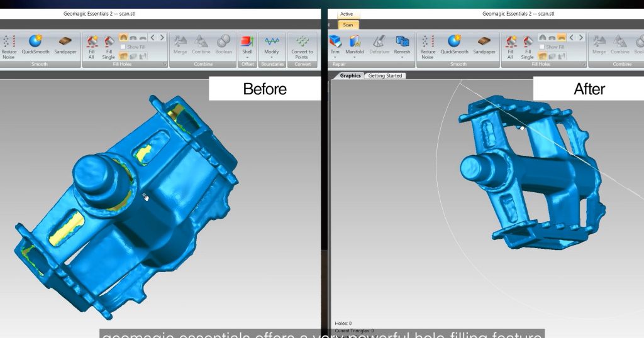Select bridge fill type in After window
Viewport: 644px width, 338px height.
pos(562,56)
